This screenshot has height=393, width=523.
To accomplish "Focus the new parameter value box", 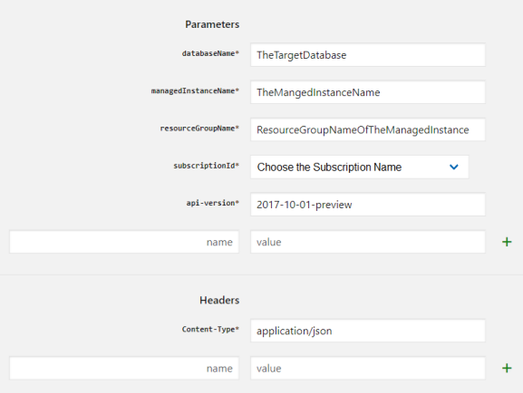I will (368, 242).
